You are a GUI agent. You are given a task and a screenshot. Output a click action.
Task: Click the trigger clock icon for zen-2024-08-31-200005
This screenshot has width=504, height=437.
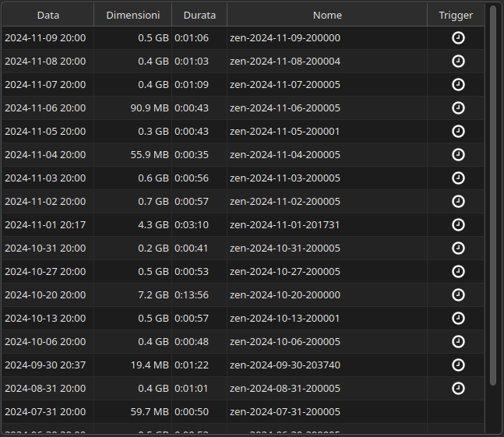[x=458, y=388]
